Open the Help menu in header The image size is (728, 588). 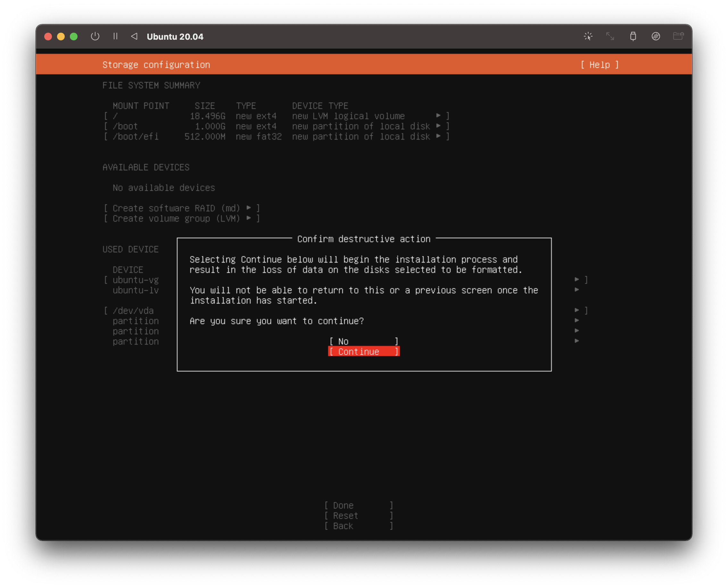click(x=599, y=65)
